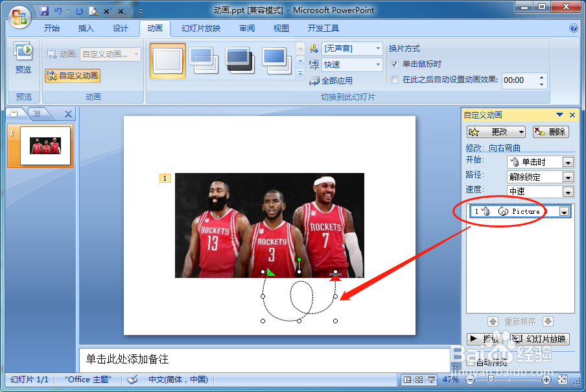Remove the animation with 删除 button
This screenshot has height=392, width=586.
coord(551,132)
